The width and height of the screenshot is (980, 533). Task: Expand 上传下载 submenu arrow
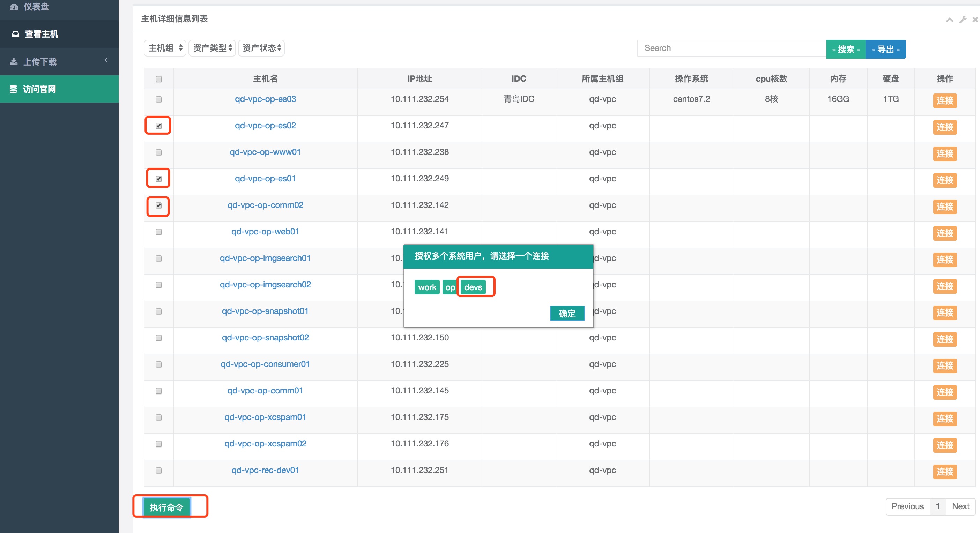point(106,60)
